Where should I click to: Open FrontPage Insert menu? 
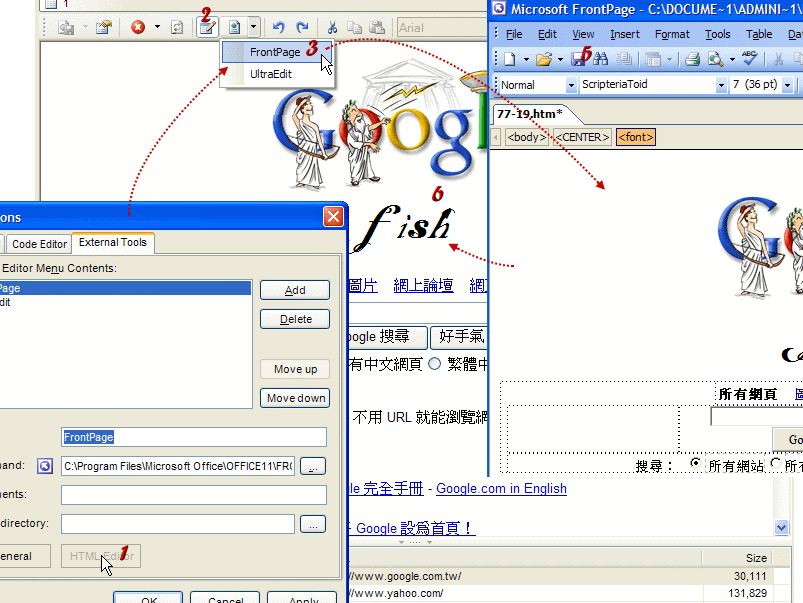(x=625, y=34)
